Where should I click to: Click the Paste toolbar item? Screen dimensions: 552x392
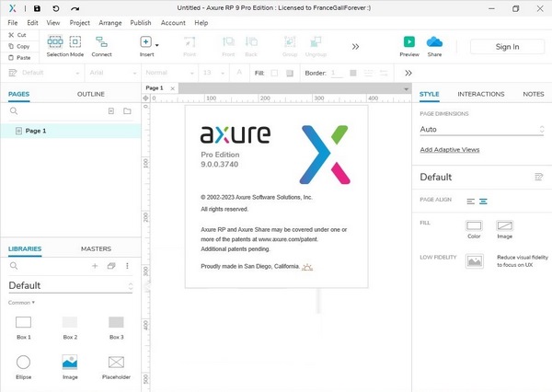[19, 57]
